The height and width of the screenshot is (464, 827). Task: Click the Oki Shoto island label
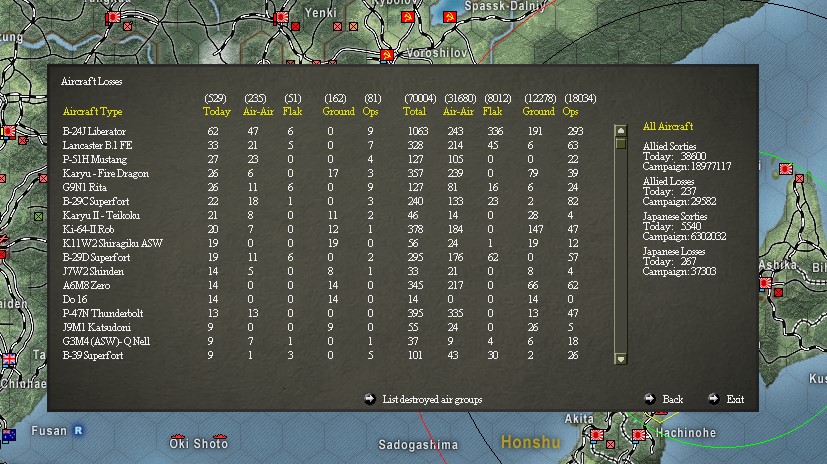(198, 443)
